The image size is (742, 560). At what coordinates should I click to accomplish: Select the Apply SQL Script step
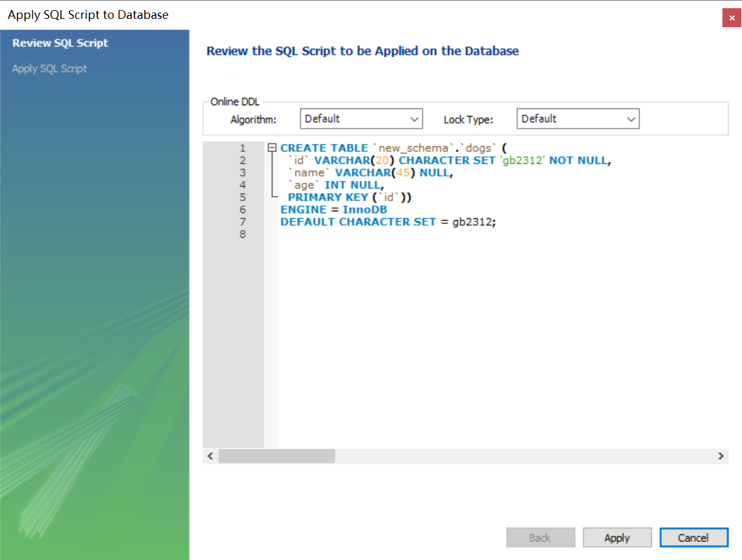(x=49, y=69)
